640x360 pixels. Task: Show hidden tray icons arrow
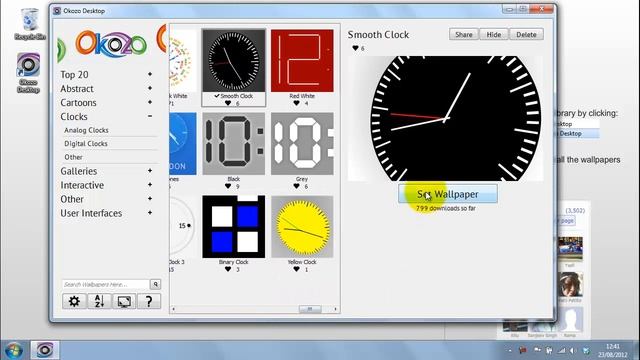pyautogui.click(x=510, y=351)
